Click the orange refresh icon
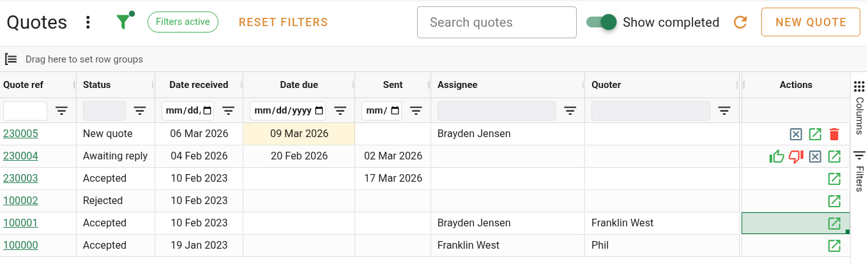Image resolution: width=868 pixels, height=264 pixels. click(740, 22)
